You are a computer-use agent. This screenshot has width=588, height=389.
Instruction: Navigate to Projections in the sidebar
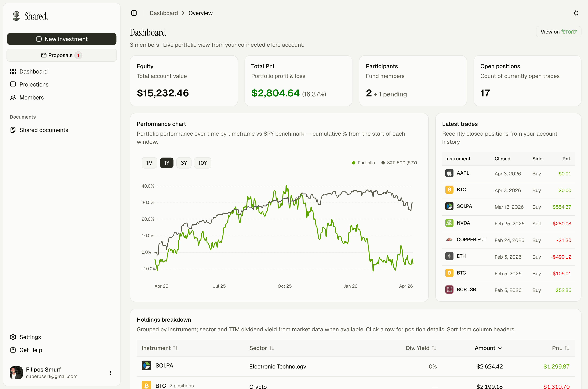[x=34, y=84]
